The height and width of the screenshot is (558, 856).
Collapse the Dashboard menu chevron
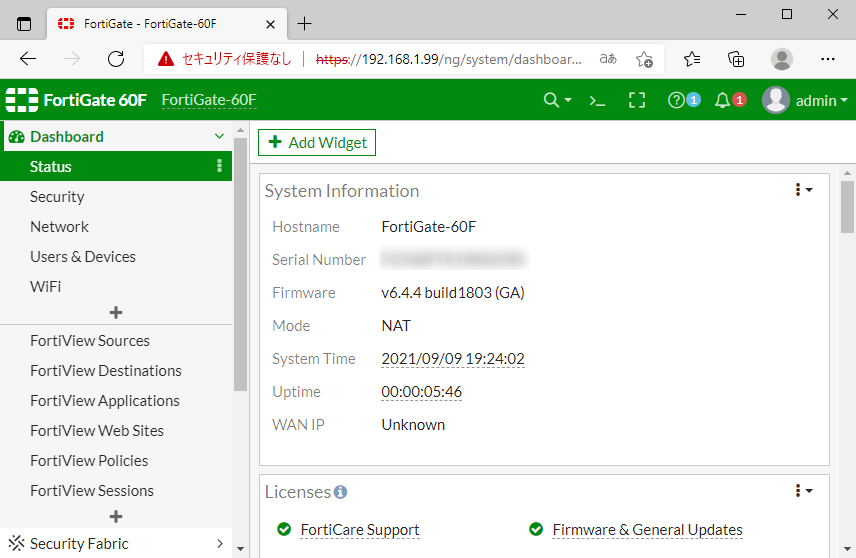[x=219, y=136]
